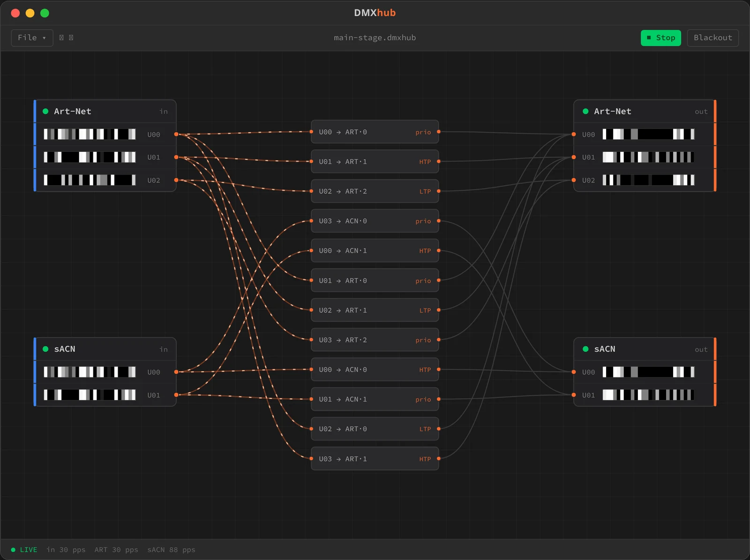Click input port of sACN out U01
The image size is (750, 560).
click(x=574, y=395)
